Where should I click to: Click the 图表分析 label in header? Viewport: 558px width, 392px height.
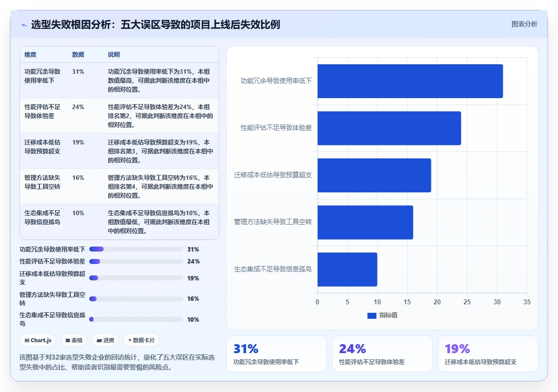[x=524, y=24]
